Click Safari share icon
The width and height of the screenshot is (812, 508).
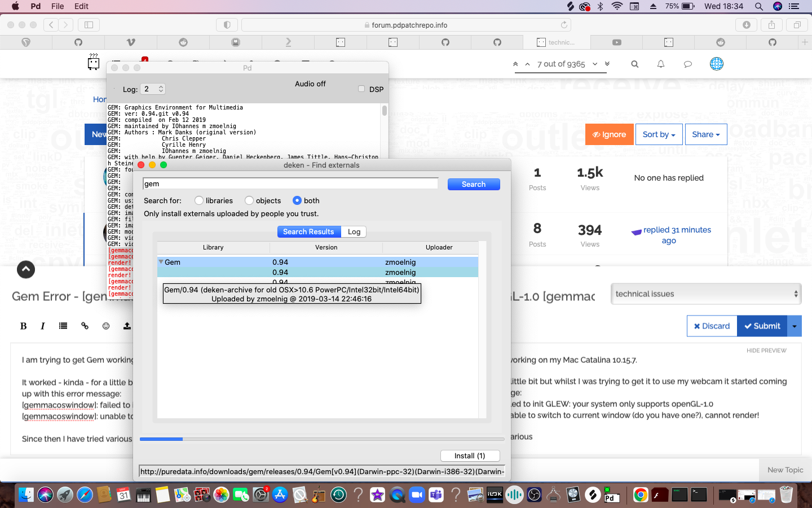(x=771, y=25)
